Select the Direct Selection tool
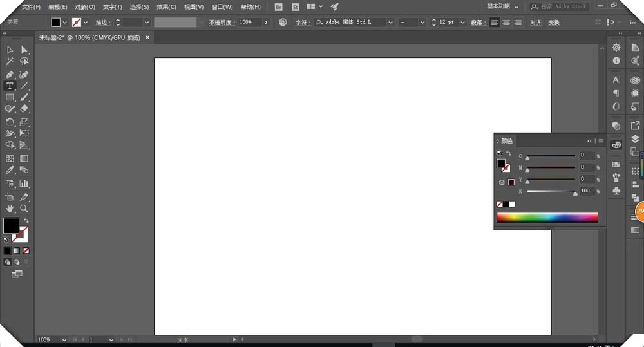This screenshot has height=347, width=644. click(24, 50)
